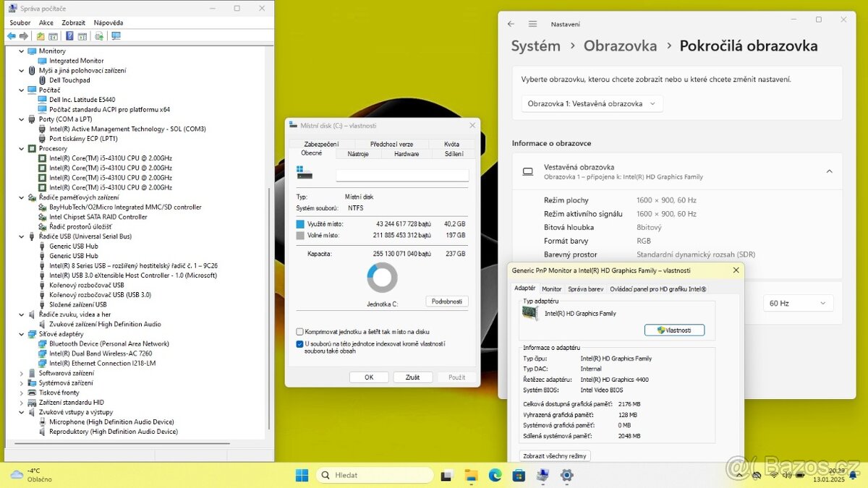This screenshot has width=868, height=488.
Task: Open the hamburger navigation menu in Nastavení
Action: pos(532,24)
